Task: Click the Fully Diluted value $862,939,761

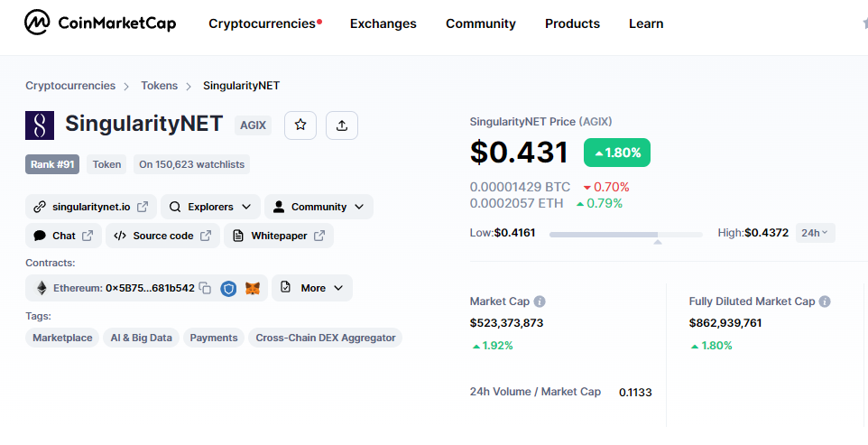Action: coord(725,322)
